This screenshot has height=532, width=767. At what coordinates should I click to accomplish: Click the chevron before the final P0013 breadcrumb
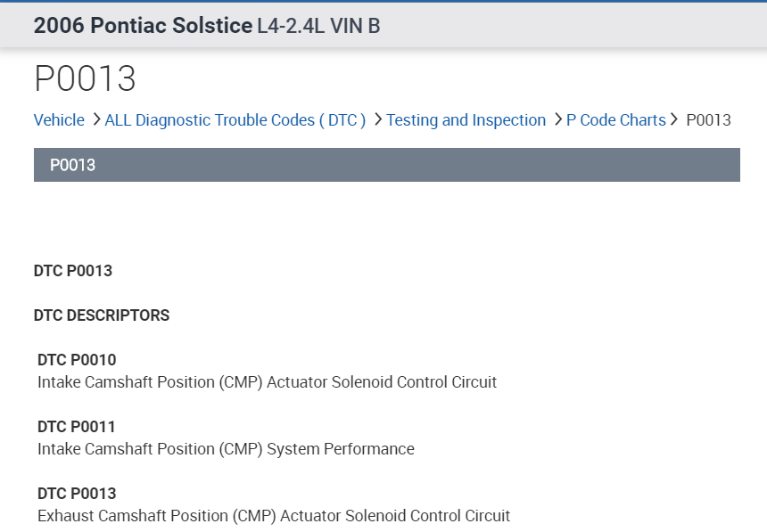tap(675, 119)
